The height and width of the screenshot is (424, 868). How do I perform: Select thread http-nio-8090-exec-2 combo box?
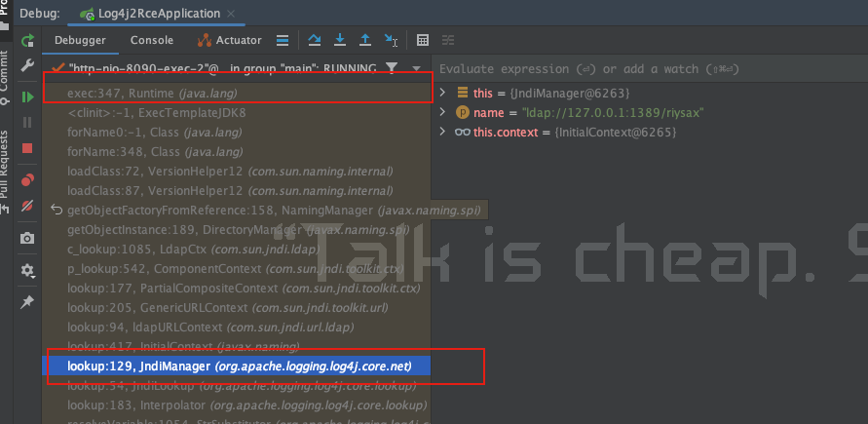[237, 68]
